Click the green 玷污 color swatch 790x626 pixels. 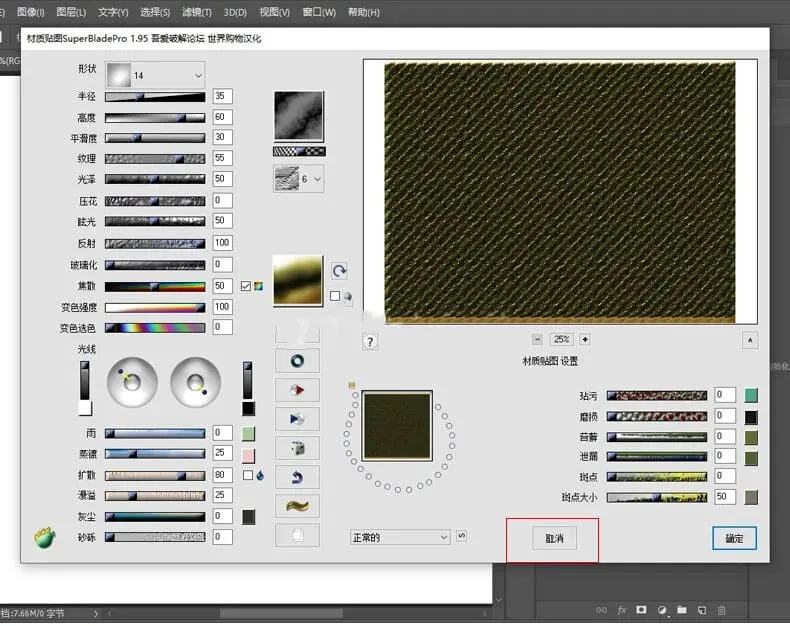click(x=751, y=396)
